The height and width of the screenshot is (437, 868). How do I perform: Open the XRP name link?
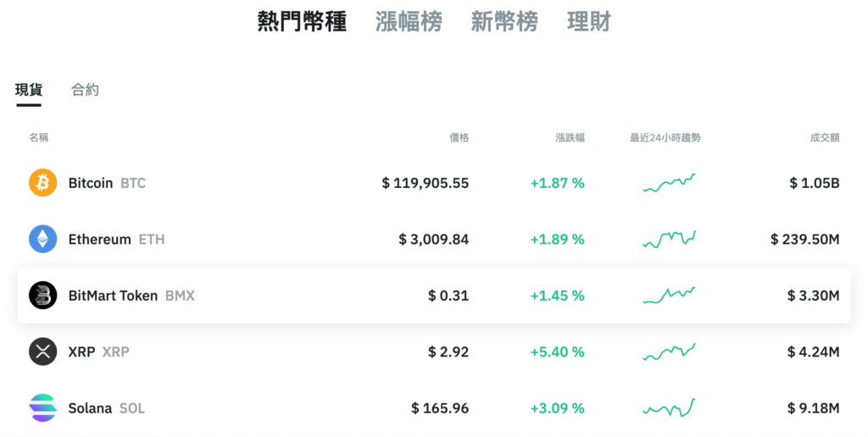[98, 352]
